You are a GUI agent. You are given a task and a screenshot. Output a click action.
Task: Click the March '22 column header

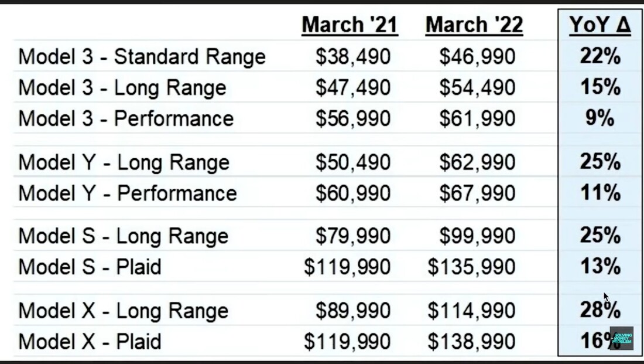474,25
